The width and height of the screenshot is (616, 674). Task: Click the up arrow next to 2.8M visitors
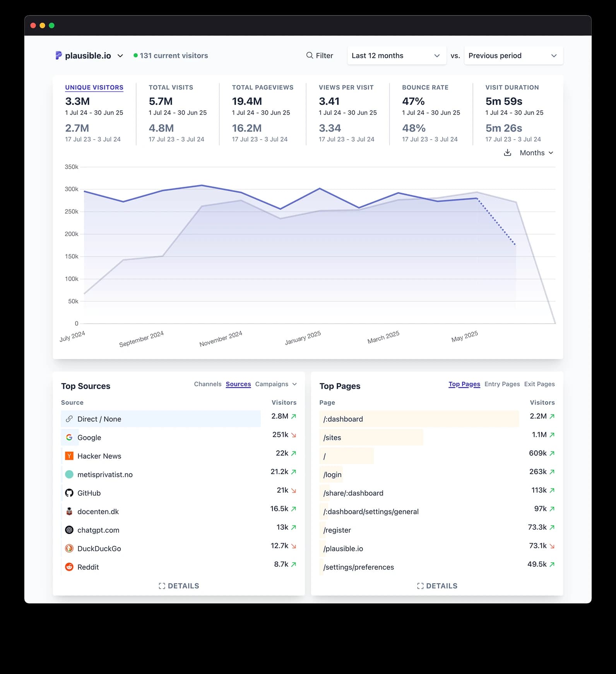point(294,416)
